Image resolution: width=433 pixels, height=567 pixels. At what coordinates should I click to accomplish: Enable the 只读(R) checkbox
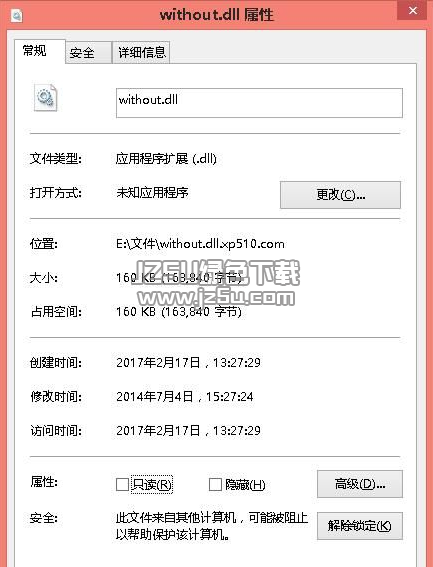pos(122,484)
